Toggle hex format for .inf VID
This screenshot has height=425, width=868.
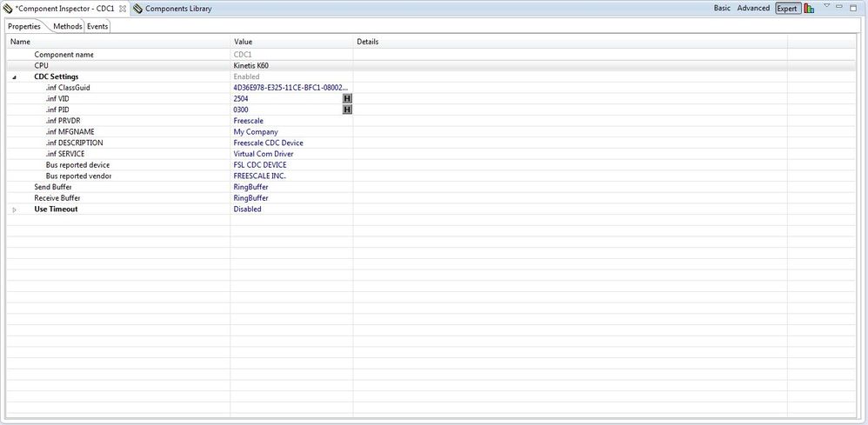tap(347, 98)
